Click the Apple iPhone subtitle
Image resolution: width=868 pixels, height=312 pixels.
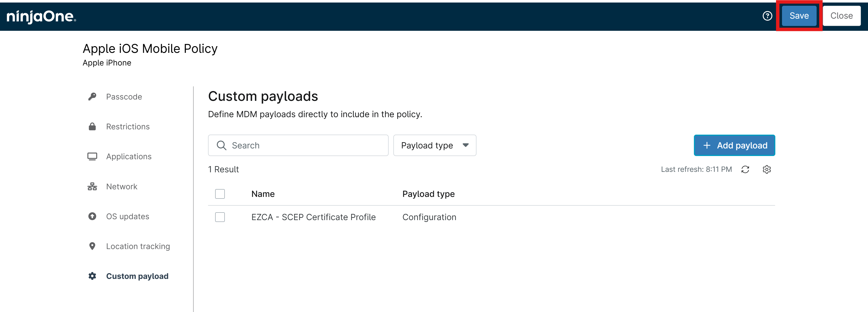(107, 63)
